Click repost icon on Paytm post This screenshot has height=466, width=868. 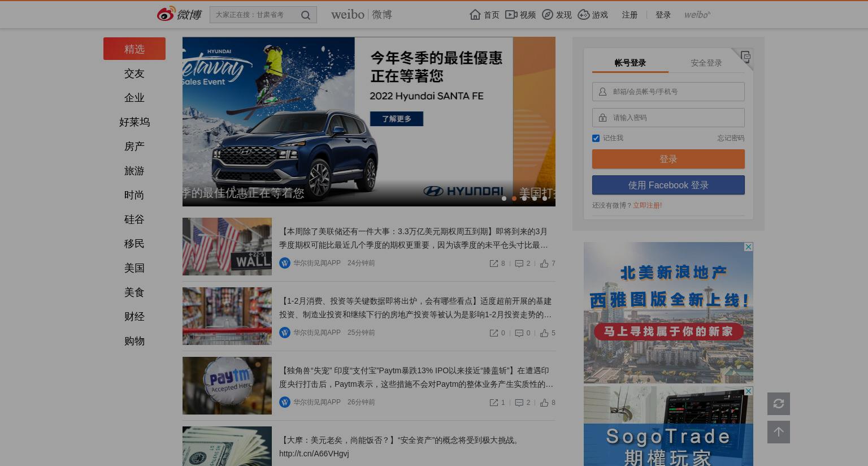494,403
